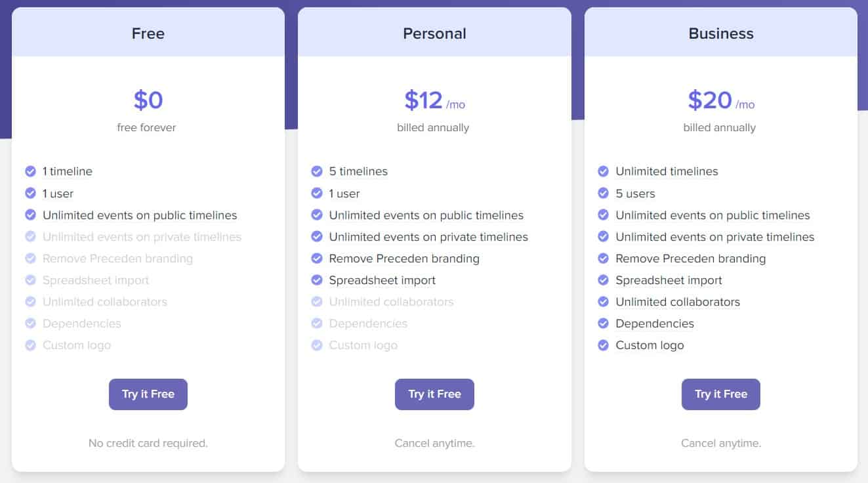Screen dimensions: 868x483
Task: Click checkmark icon beside Business 5 users
Action: coord(603,194)
